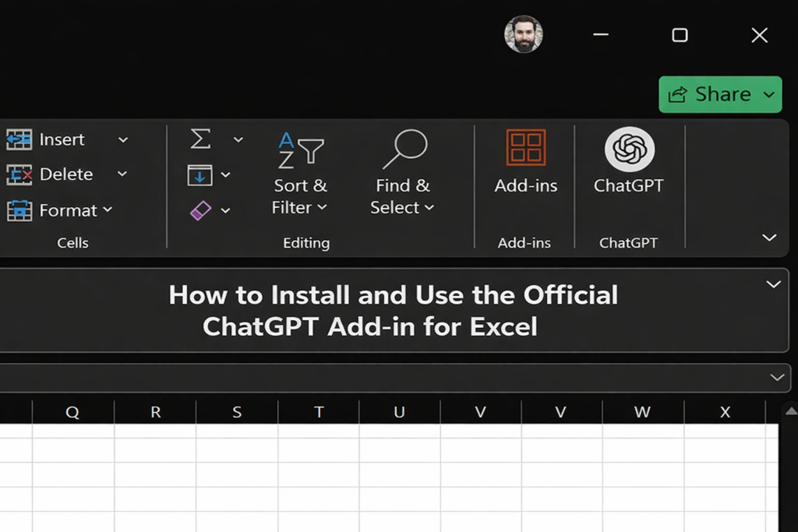Expand the AutoSum dropdown arrow
798x532 pixels.
238,140
